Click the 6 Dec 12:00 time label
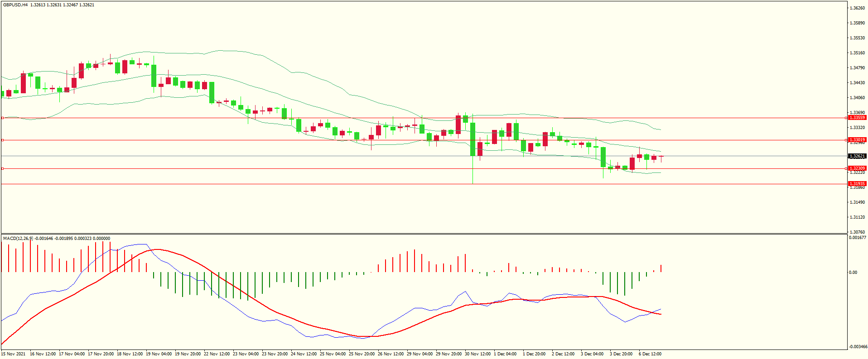The width and height of the screenshot is (868, 359). (650, 354)
